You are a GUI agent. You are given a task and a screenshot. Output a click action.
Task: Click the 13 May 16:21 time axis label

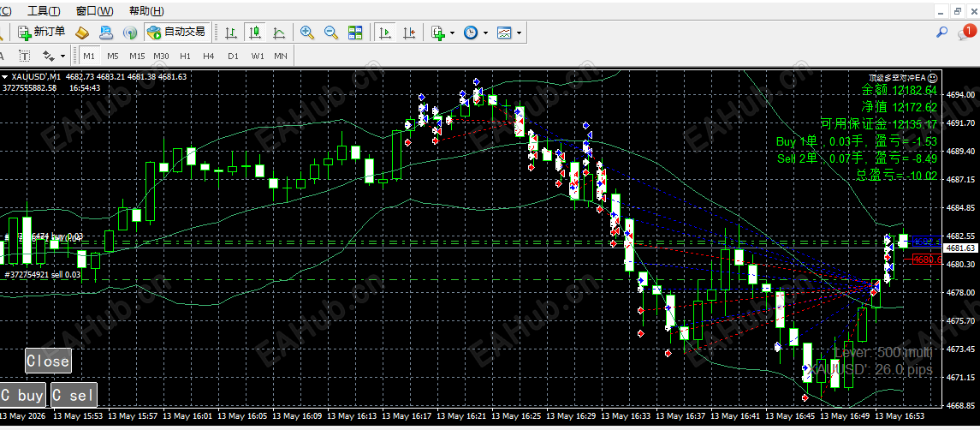(460, 415)
